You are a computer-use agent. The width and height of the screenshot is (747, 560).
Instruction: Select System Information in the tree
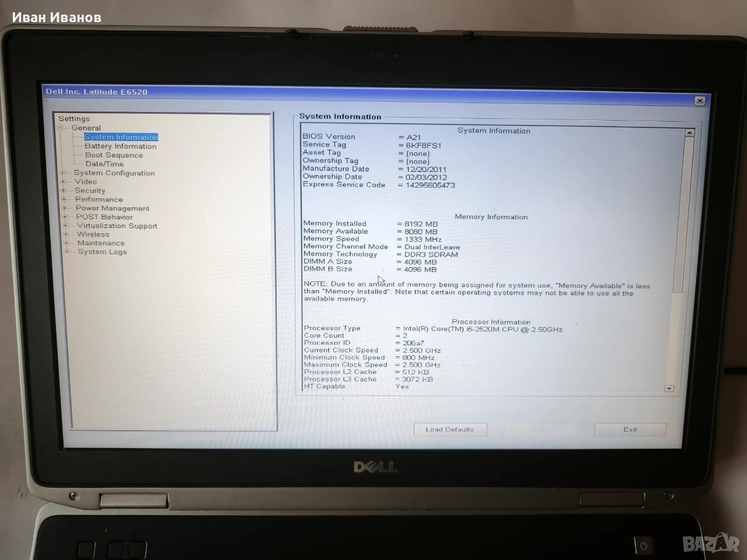pyautogui.click(x=121, y=137)
